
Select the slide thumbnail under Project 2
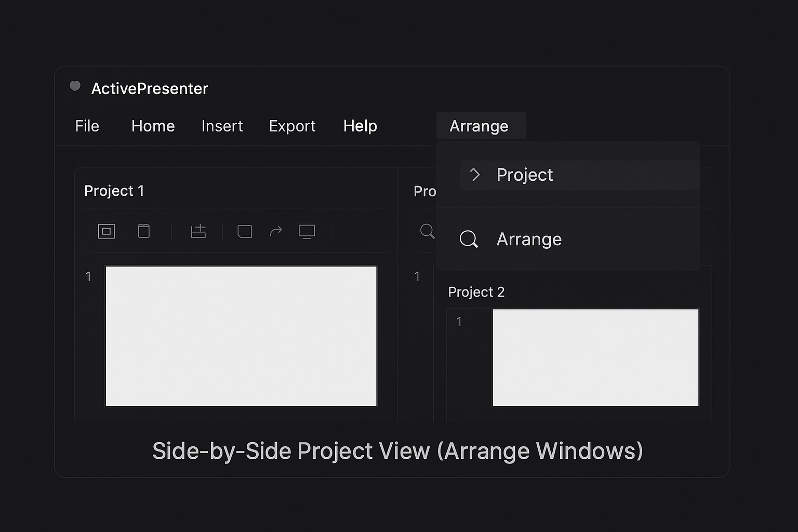tap(595, 357)
